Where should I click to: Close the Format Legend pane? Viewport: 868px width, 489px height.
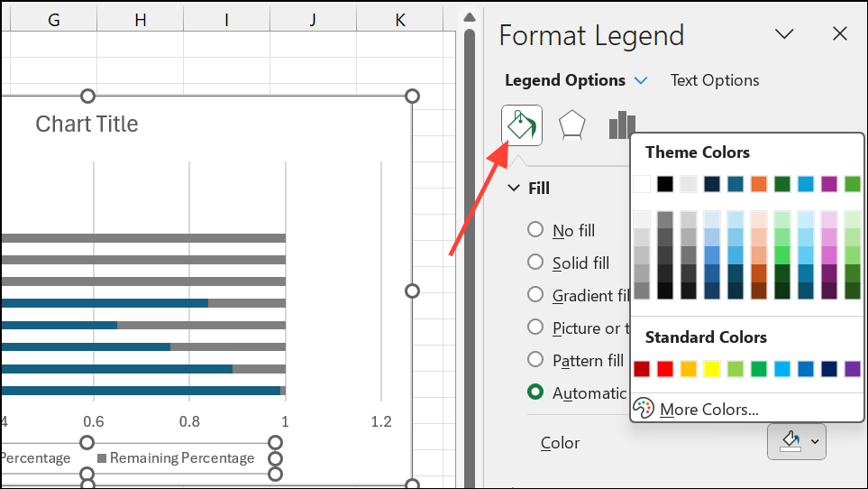click(840, 34)
